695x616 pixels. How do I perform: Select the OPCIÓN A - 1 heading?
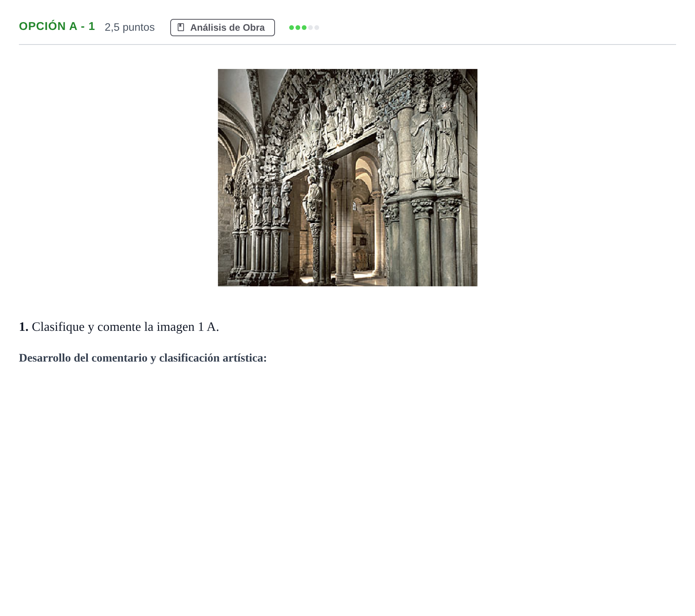(x=57, y=26)
